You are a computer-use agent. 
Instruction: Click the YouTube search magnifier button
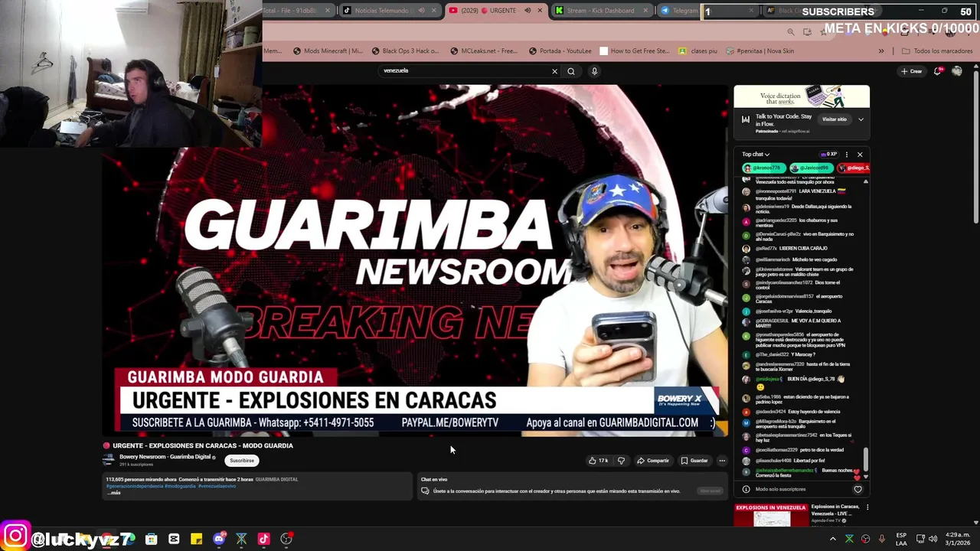pyautogui.click(x=571, y=71)
